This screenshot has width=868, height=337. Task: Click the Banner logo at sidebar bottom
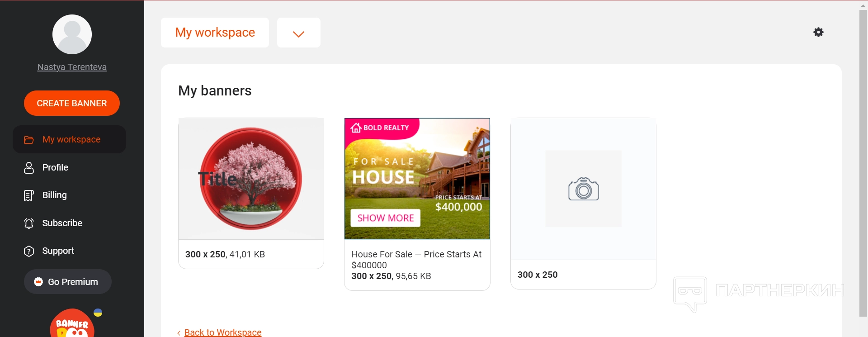72,324
